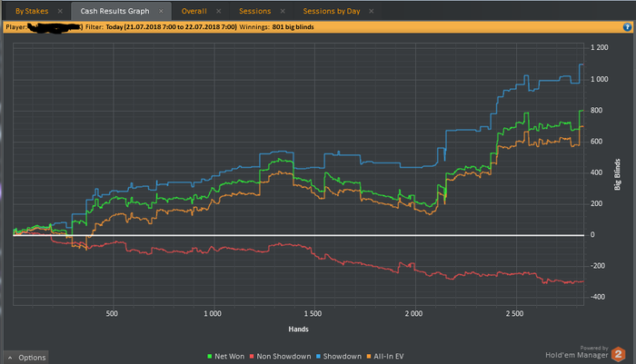Viewport: 636px width, 364px height.
Task: Click the 2 000 hands axis label
Action: (413, 313)
